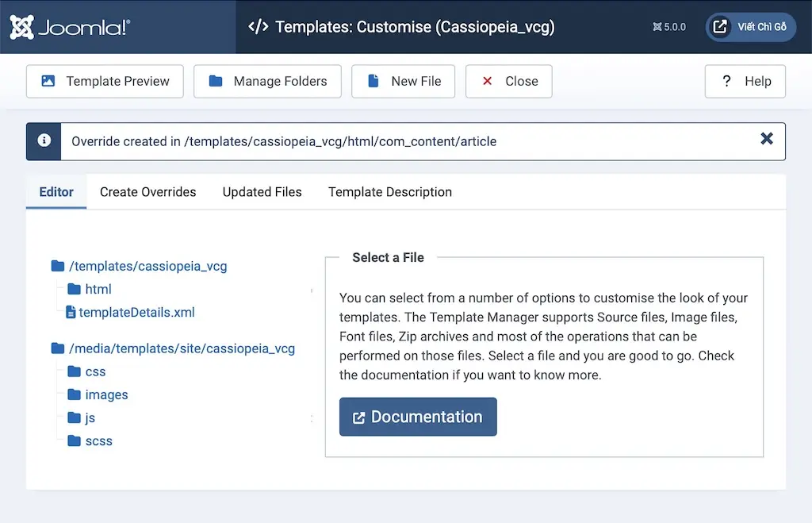Close the template customiser
The image size is (812, 523).
tap(508, 81)
